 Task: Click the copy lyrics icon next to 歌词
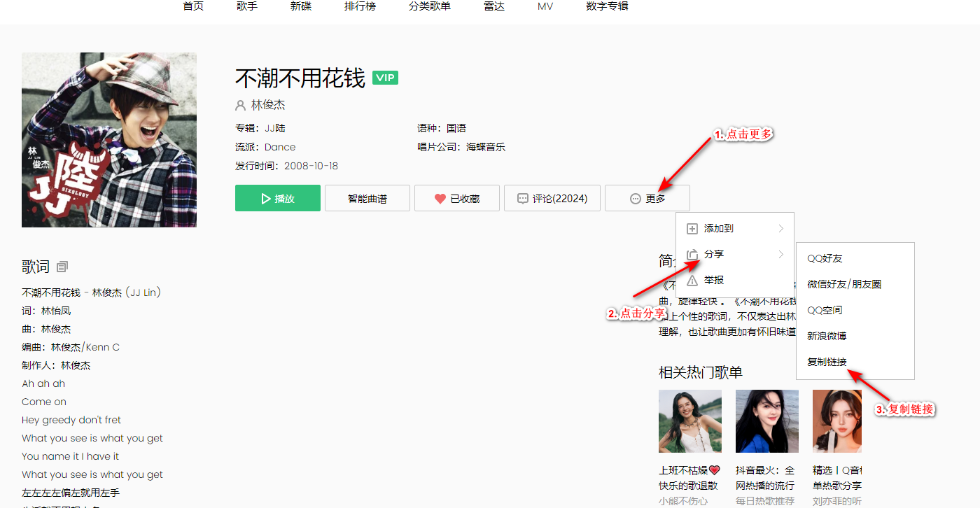point(62,267)
